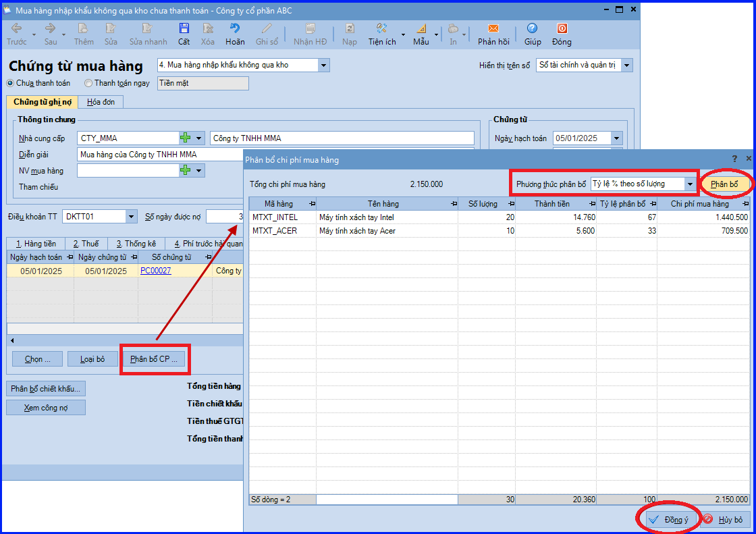Click the Hoãn undo toolbar icon
This screenshot has height=534, width=756.
click(x=235, y=28)
